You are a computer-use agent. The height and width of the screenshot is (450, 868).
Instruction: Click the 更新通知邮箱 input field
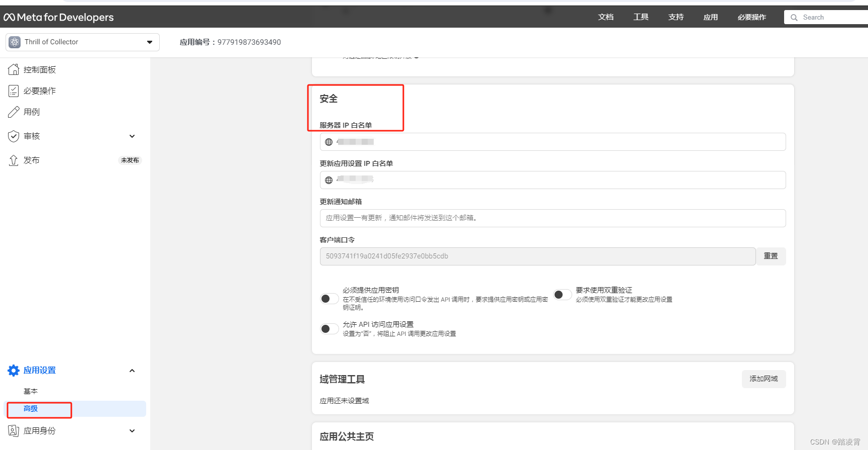pyautogui.click(x=553, y=218)
